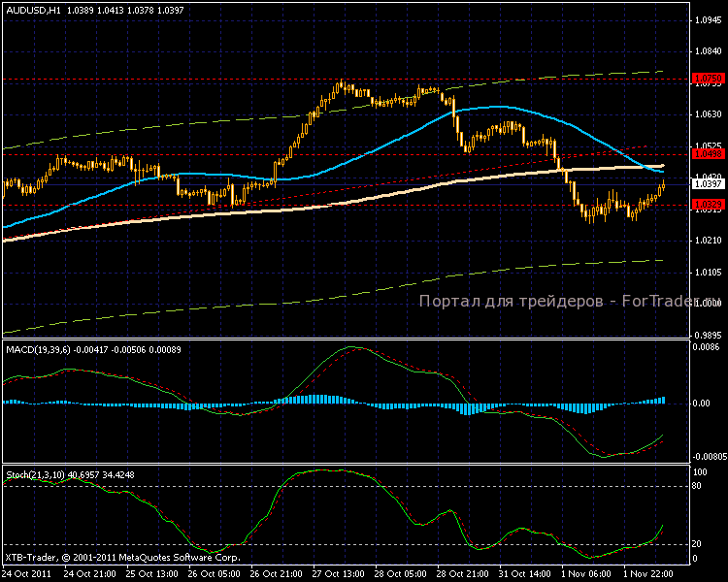Click the 1.0945 price scale label
This screenshot has width=728, height=582.
(x=709, y=20)
